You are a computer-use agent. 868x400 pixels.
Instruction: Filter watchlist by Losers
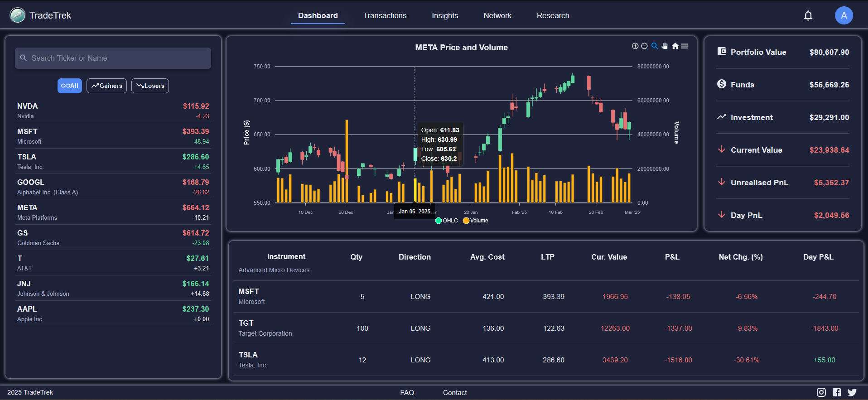pyautogui.click(x=150, y=86)
